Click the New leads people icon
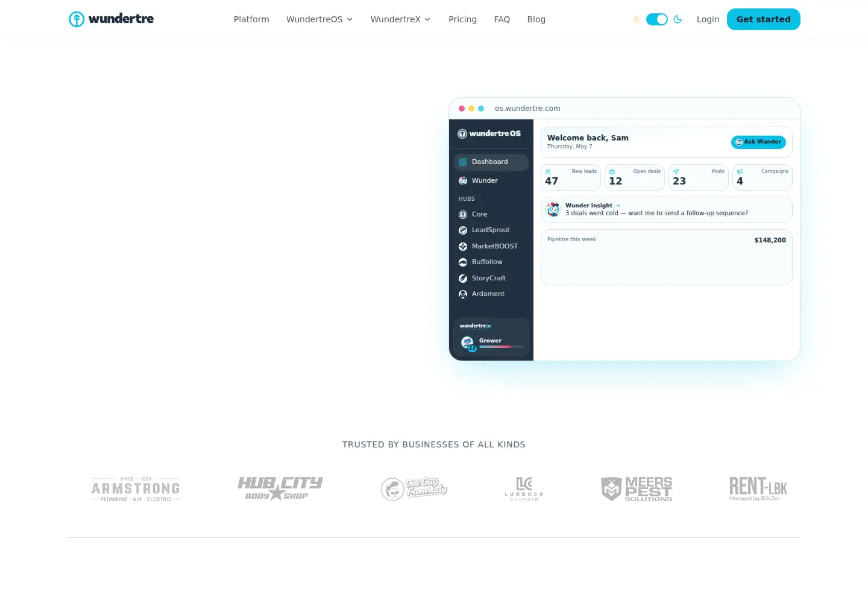868x603 pixels. [x=548, y=172]
